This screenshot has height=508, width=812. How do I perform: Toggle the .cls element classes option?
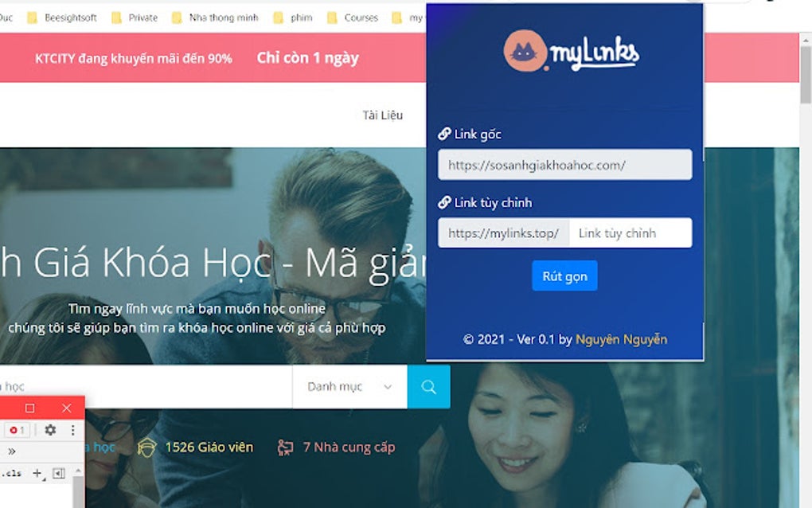point(11,473)
